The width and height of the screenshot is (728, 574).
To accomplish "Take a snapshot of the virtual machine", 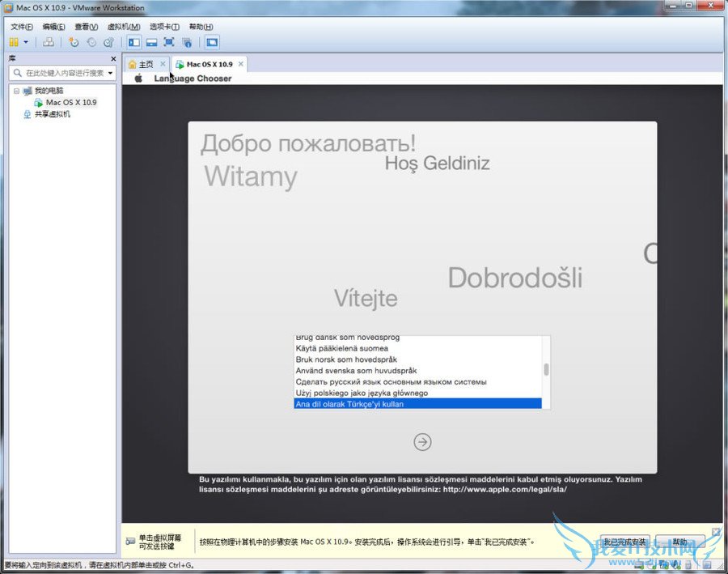I will pyautogui.click(x=74, y=42).
